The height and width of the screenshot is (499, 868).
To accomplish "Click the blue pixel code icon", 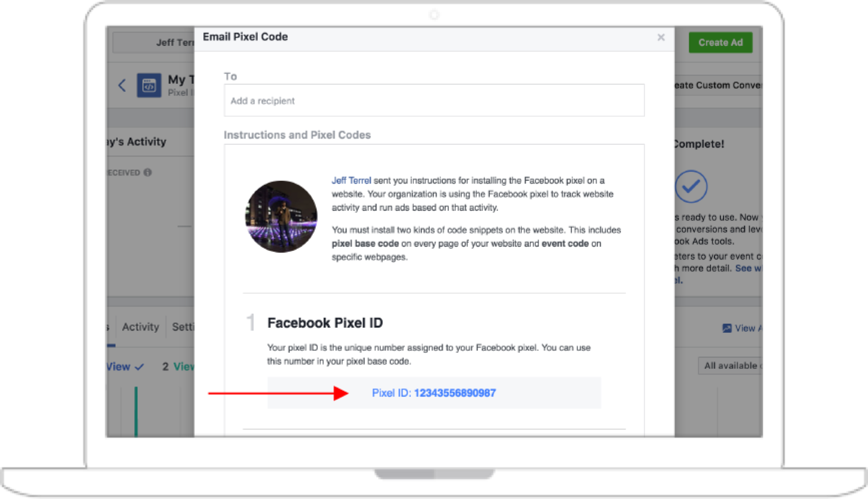I will tap(149, 85).
